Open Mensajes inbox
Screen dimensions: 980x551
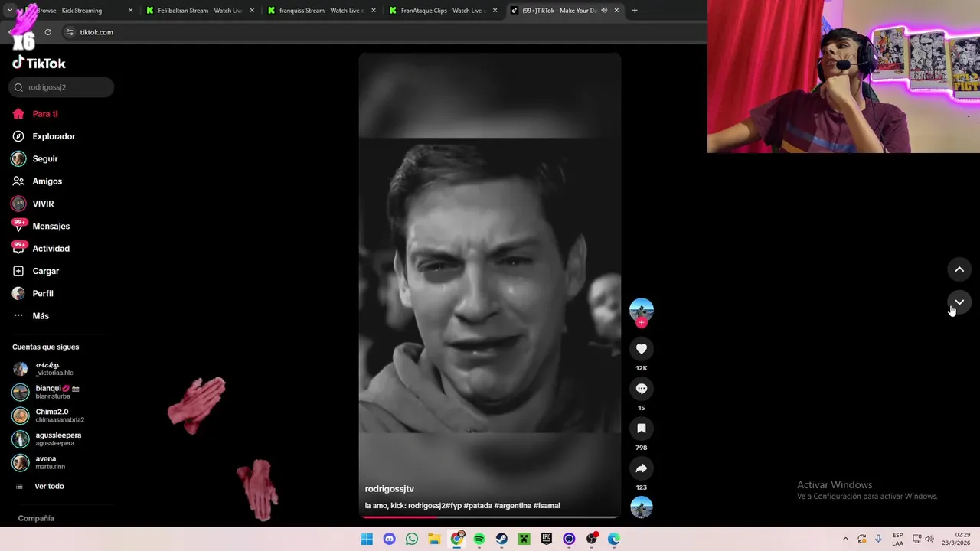(x=41, y=226)
